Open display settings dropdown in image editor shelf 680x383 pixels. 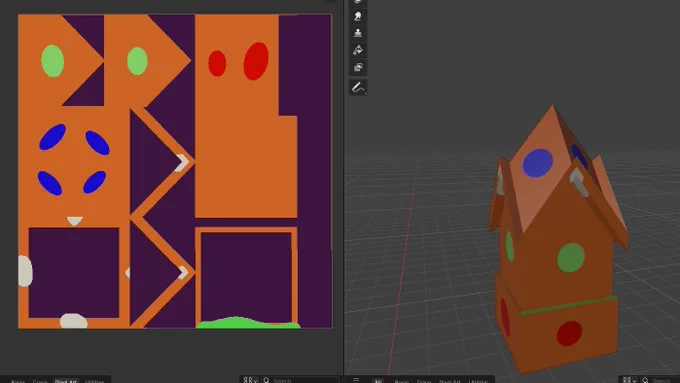pos(251,380)
